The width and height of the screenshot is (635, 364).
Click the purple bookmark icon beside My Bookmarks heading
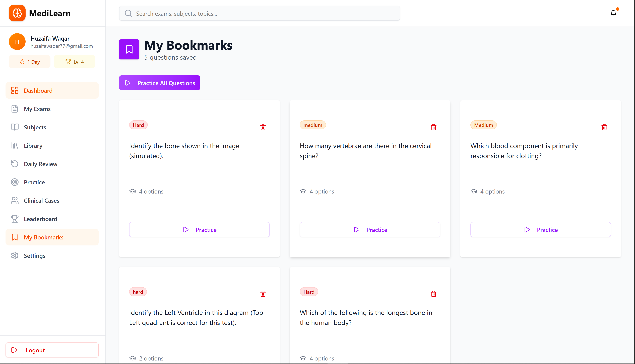point(129,49)
